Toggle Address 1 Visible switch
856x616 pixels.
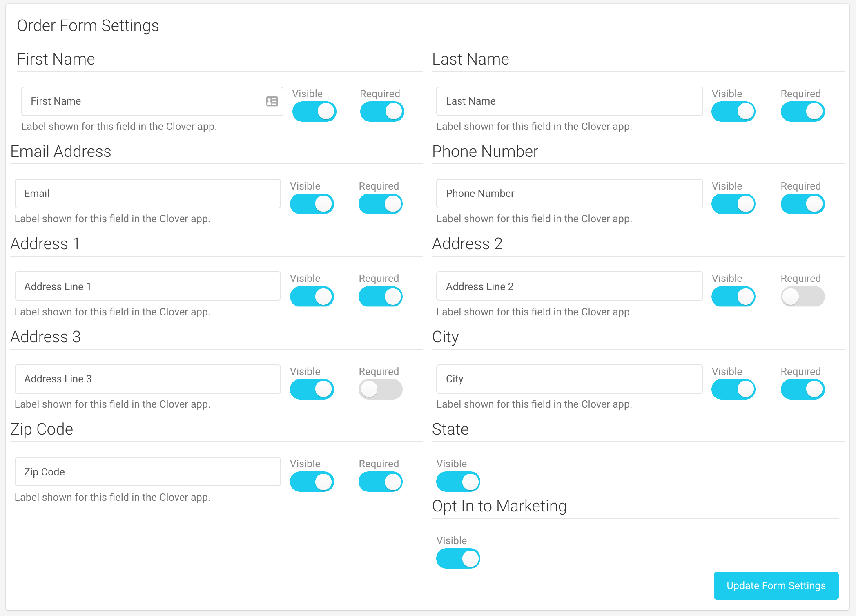tap(312, 296)
